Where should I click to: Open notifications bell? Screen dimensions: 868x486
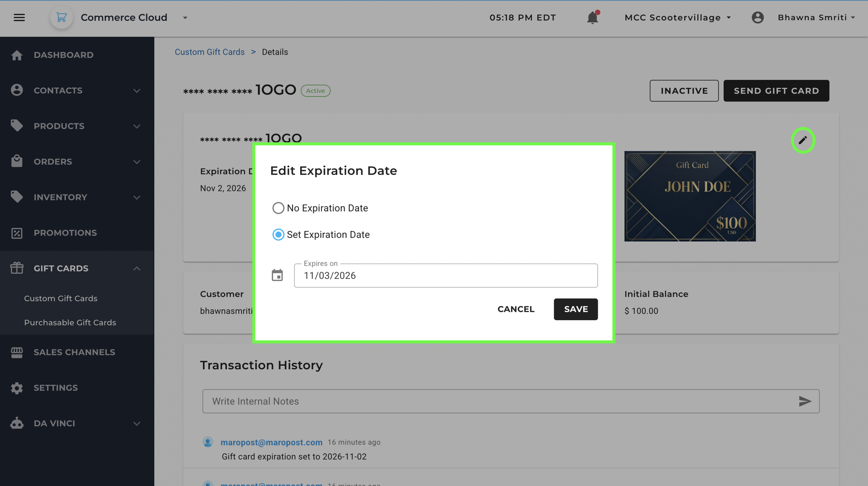(x=592, y=18)
